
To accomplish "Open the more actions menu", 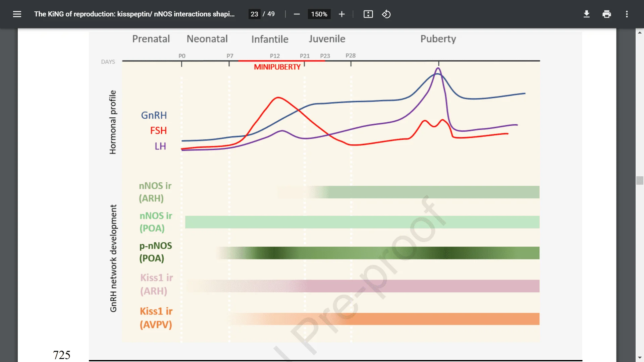I will pos(627,14).
